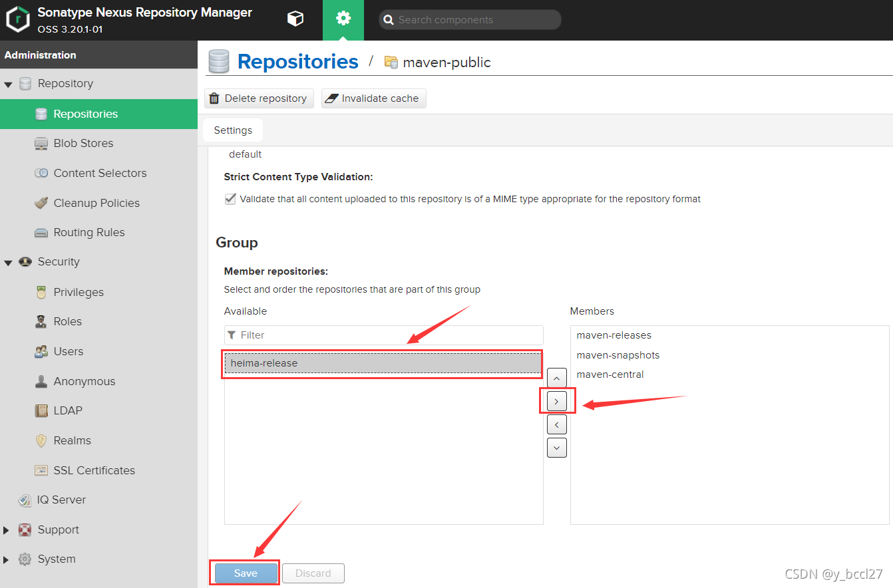Viewport: 893px width, 588px height.
Task: Click the Sonatype Nexus logo icon
Action: [18, 20]
